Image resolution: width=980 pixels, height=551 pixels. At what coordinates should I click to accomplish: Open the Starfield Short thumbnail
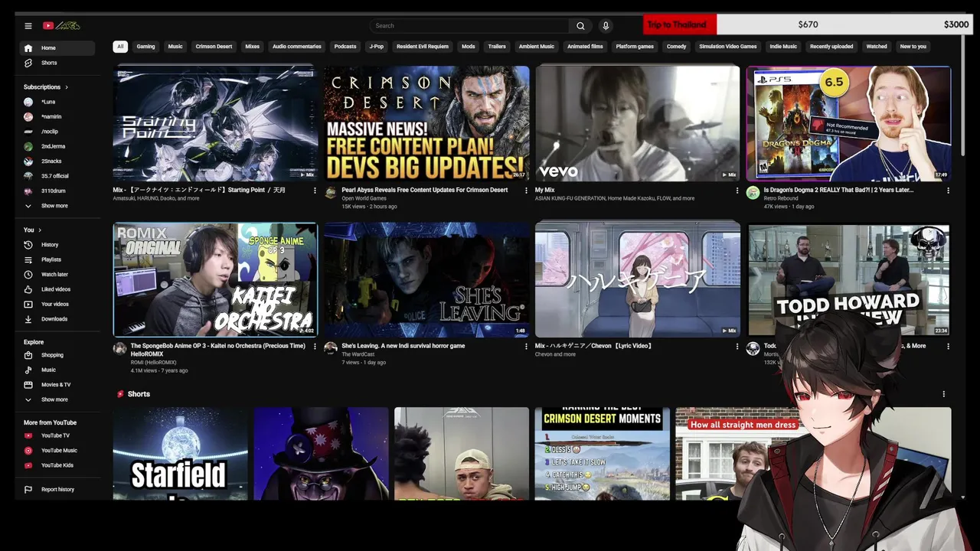(181, 454)
